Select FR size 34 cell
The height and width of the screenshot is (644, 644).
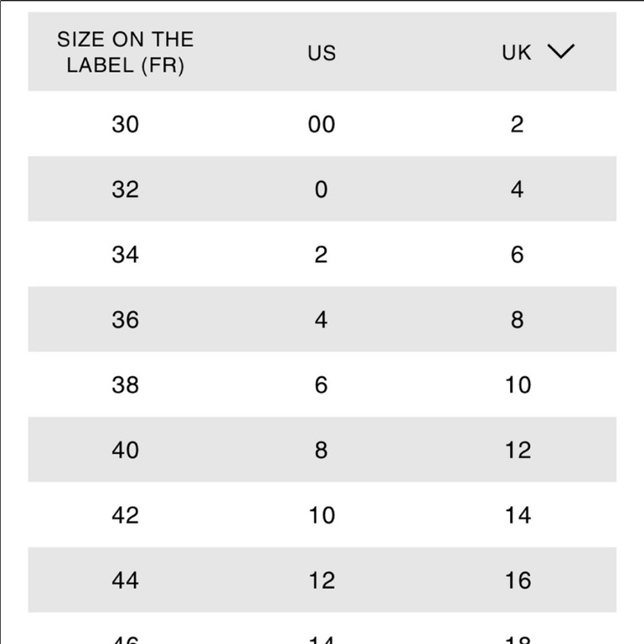(126, 254)
